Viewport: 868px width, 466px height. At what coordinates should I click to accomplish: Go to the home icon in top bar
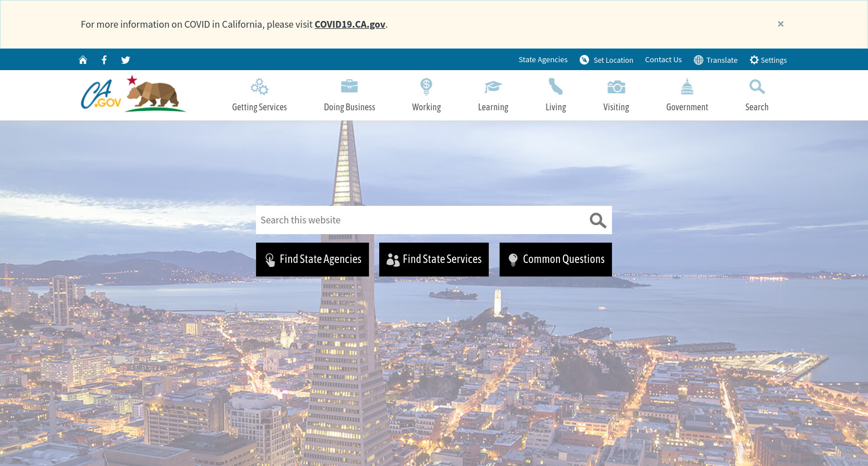(x=83, y=60)
